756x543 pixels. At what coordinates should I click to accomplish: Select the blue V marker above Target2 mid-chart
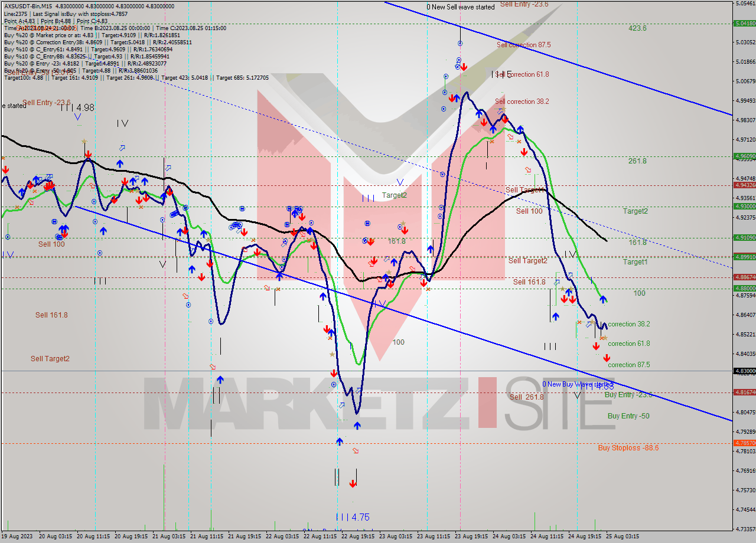point(400,182)
